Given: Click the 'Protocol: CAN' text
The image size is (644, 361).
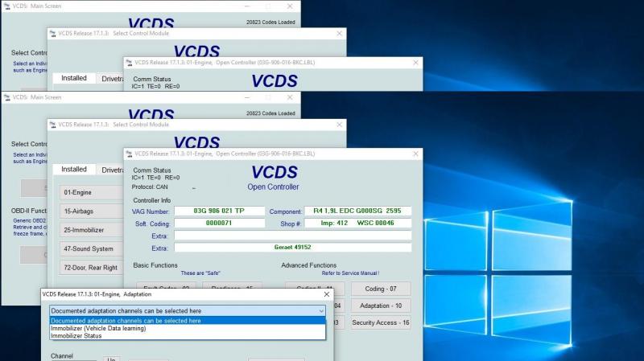Looking at the screenshot, I should click(150, 187).
